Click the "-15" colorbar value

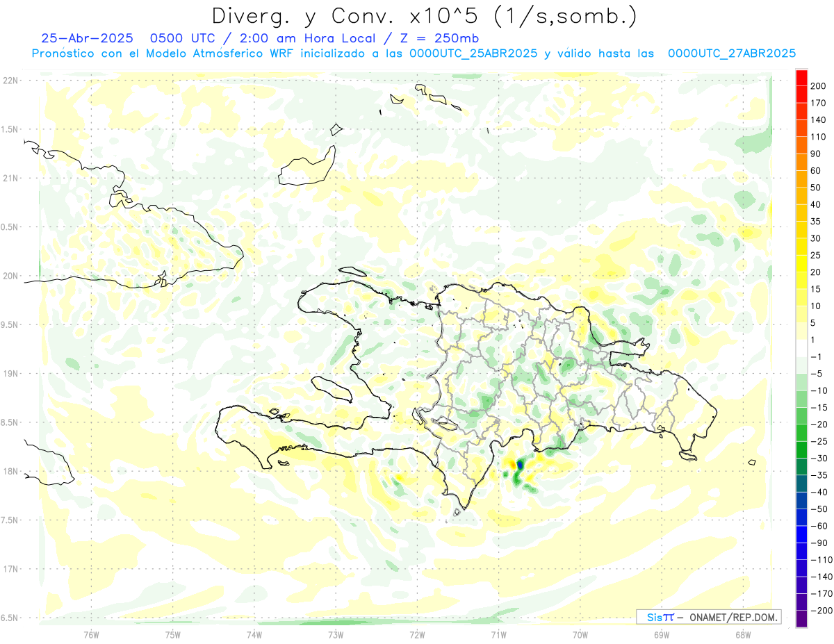(819, 407)
